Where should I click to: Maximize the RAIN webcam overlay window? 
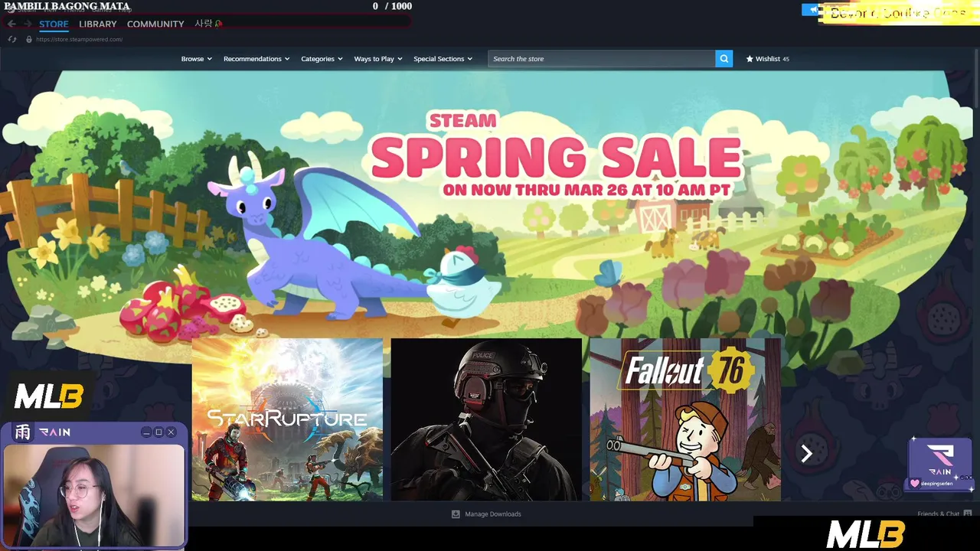tap(158, 432)
